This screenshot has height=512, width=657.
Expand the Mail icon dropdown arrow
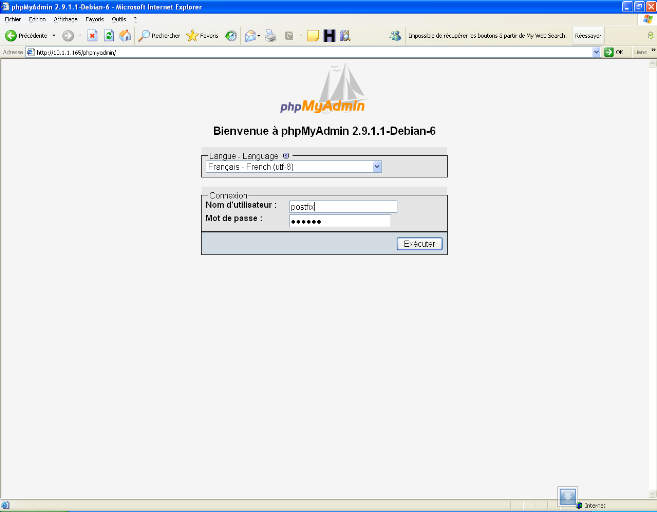coord(259,36)
